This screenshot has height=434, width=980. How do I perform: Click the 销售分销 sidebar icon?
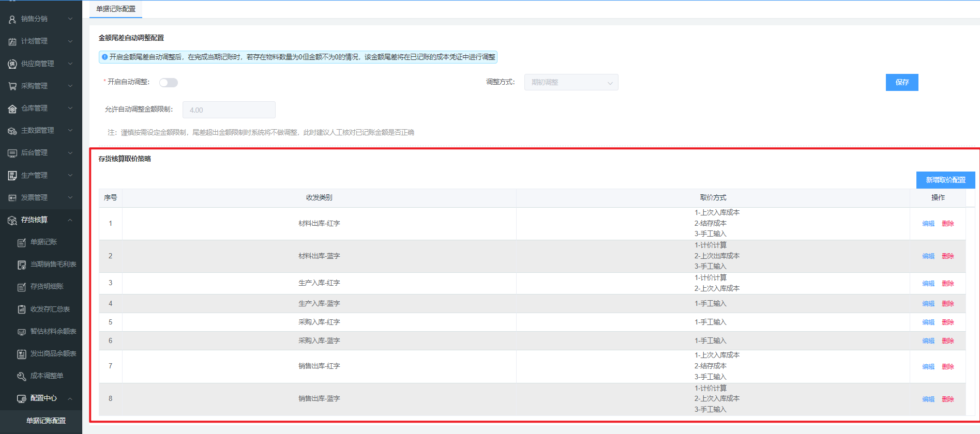tap(12, 19)
